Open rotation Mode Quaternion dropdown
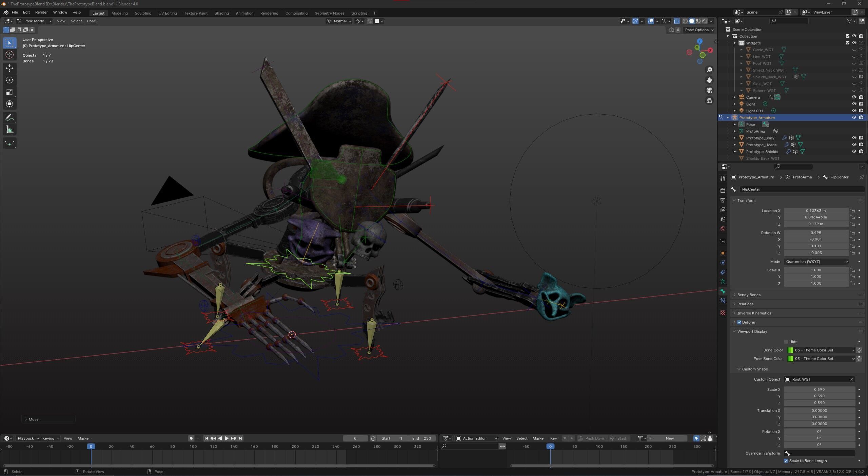This screenshot has width=868, height=476. (x=816, y=262)
